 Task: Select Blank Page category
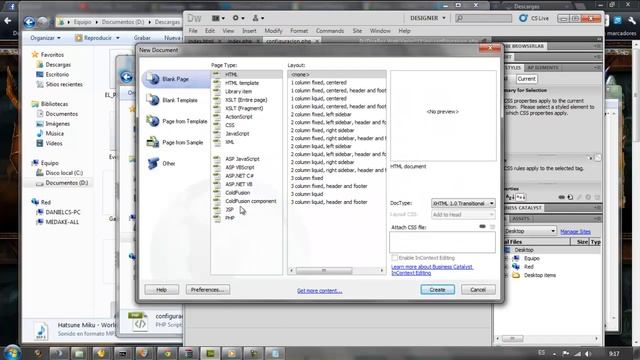(x=176, y=79)
